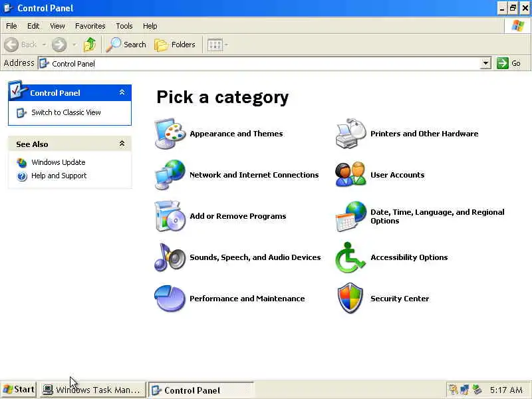
Task: Open the User Accounts people icon
Action: point(351,175)
